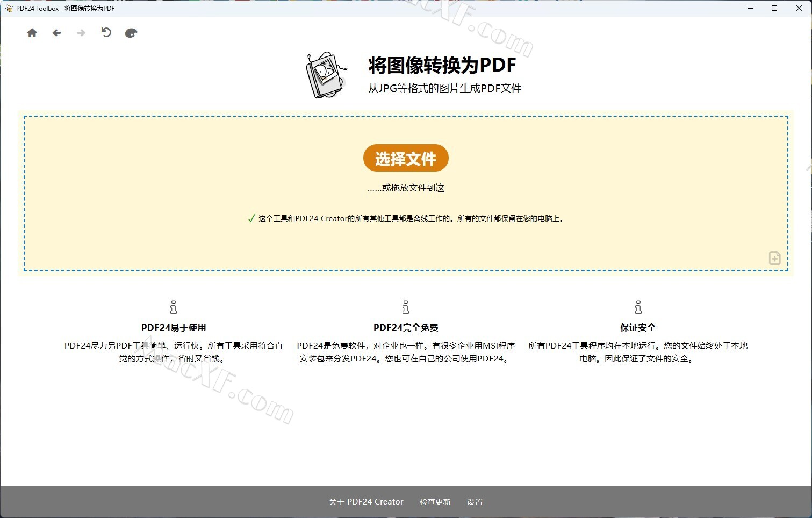
Task: Maximize the PDF24 Toolbox window
Action: coord(774,8)
